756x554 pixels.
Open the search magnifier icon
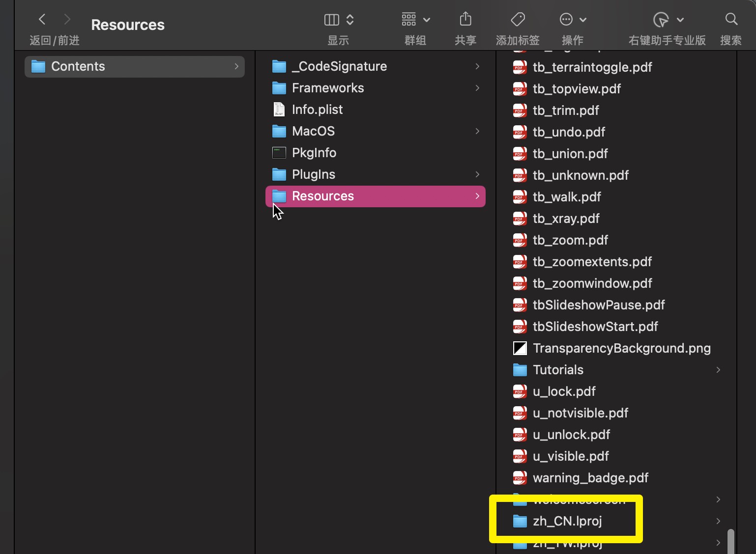[x=731, y=20]
